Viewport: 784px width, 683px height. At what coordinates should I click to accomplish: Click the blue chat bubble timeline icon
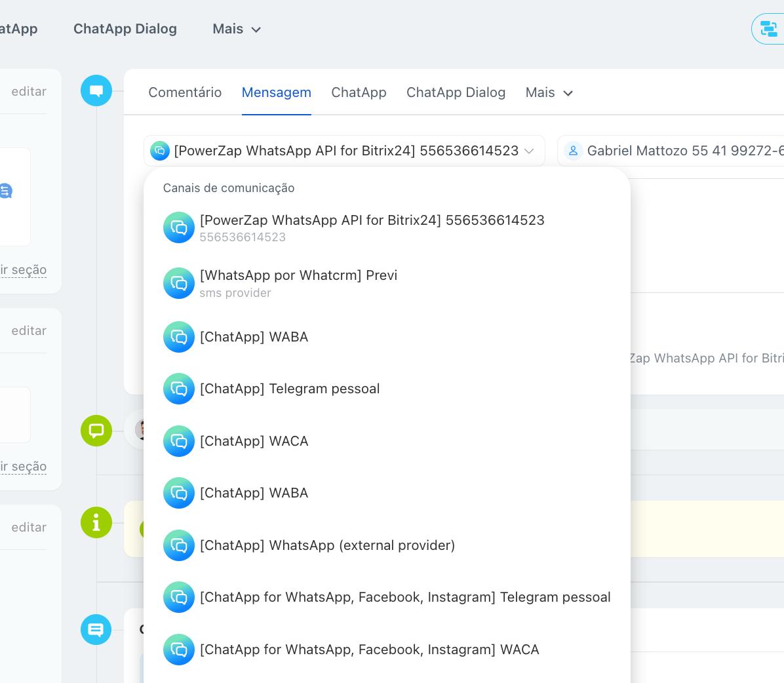click(x=96, y=90)
